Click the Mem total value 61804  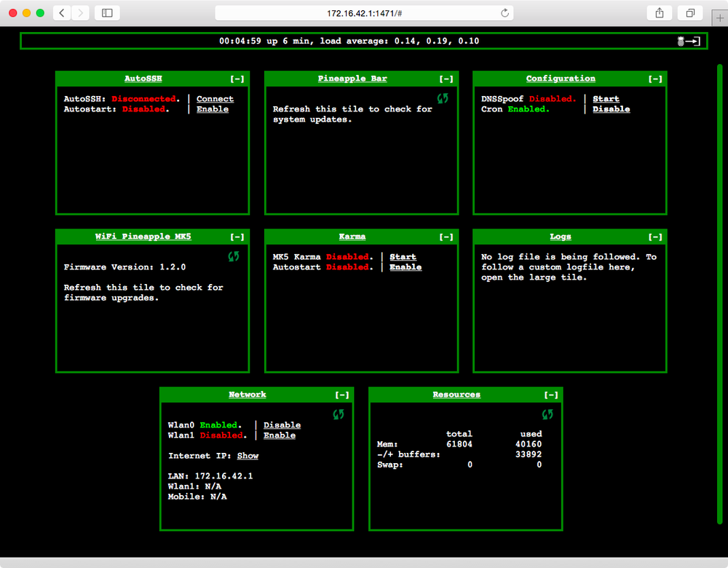pyautogui.click(x=459, y=444)
